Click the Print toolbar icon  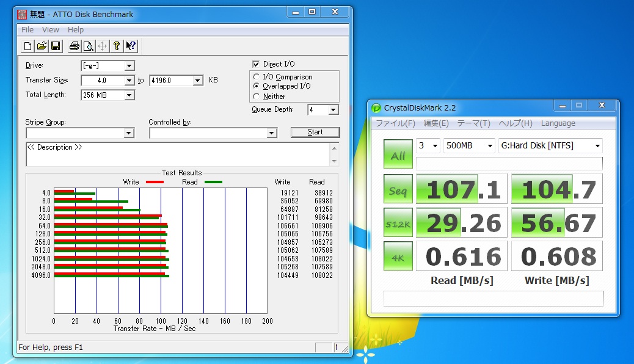pyautogui.click(x=74, y=46)
